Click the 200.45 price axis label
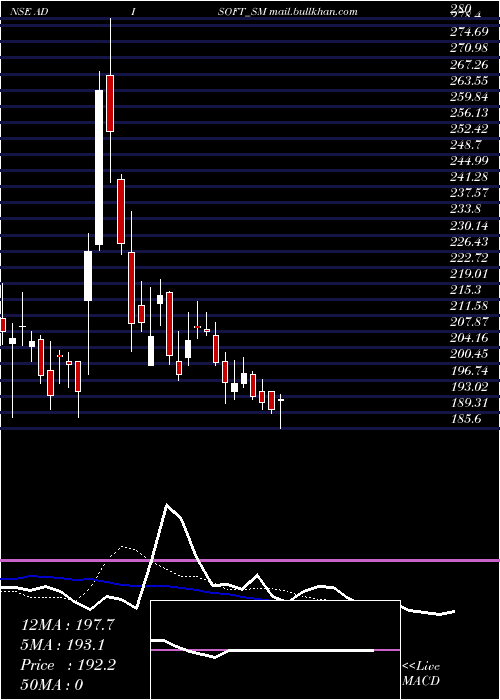The image size is (500, 700). [468, 354]
